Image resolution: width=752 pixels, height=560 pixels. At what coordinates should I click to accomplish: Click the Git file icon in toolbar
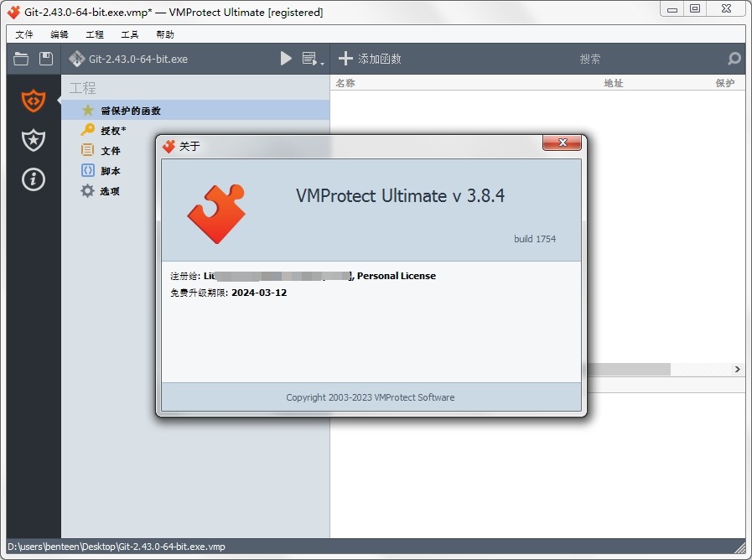77,59
